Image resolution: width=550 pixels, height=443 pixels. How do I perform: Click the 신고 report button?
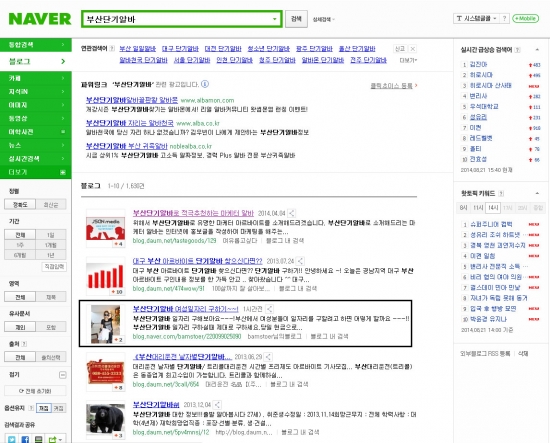click(400, 49)
